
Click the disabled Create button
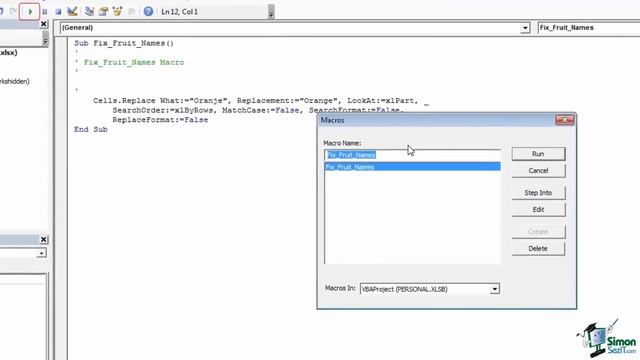[538, 231]
